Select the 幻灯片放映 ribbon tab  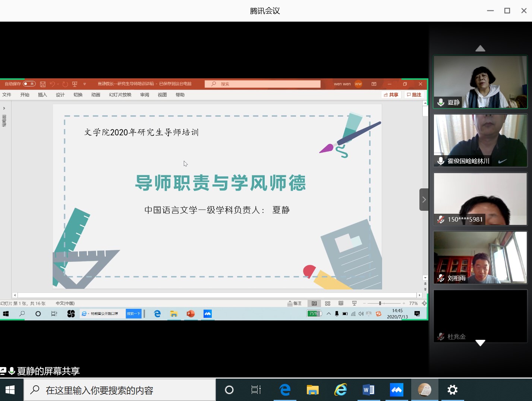click(x=120, y=95)
